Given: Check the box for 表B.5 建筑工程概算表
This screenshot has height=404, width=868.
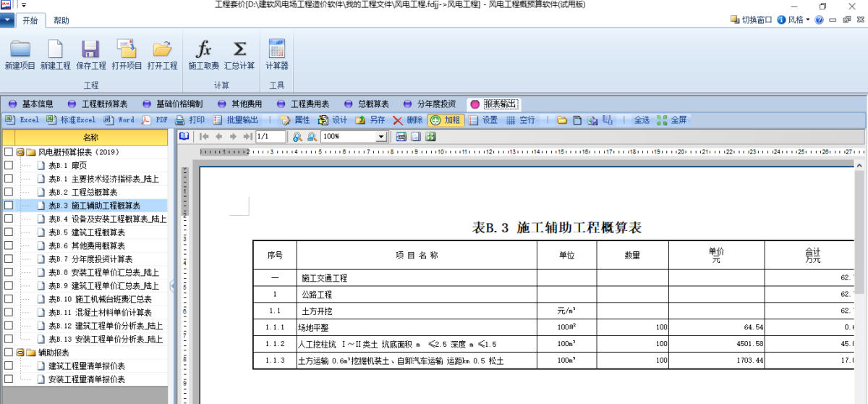Looking at the screenshot, I should click(x=9, y=232).
